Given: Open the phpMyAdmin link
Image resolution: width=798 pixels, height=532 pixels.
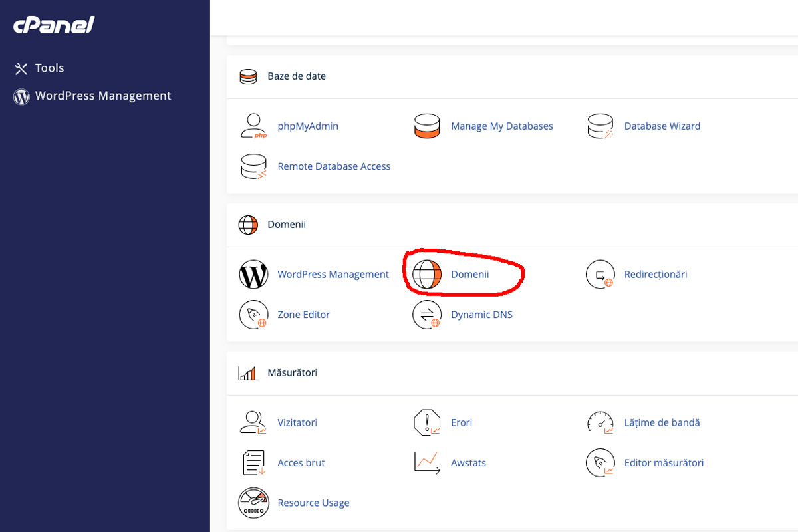Looking at the screenshot, I should pos(308,126).
